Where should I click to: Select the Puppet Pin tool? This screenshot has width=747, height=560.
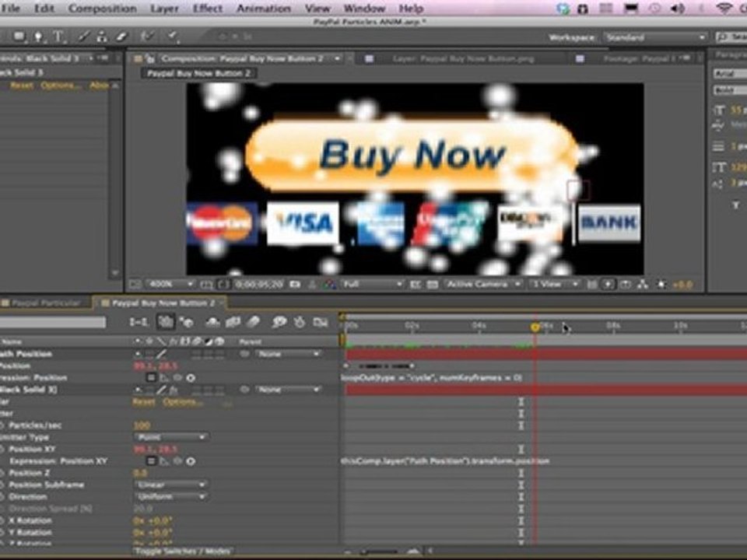(173, 37)
